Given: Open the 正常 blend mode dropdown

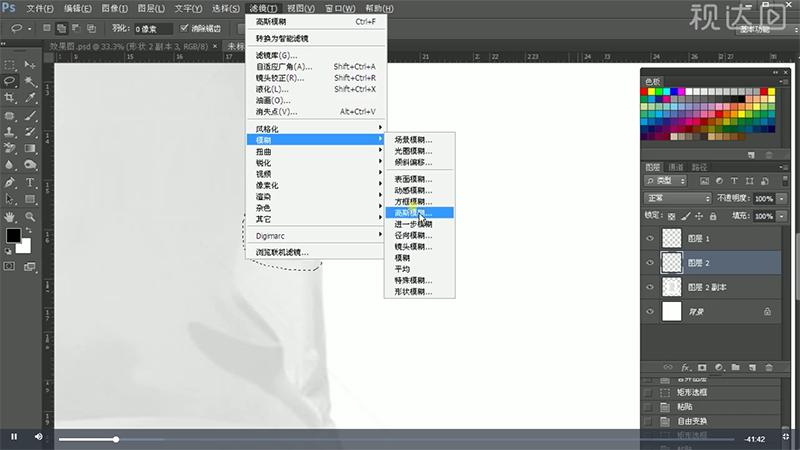Looking at the screenshot, I should point(678,198).
